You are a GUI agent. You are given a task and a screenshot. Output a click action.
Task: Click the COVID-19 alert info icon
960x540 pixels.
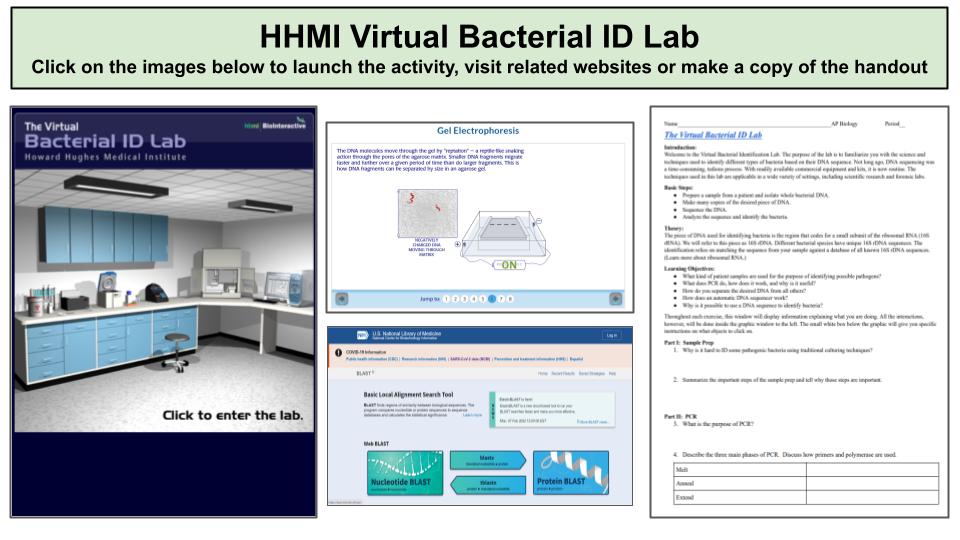[x=339, y=353]
